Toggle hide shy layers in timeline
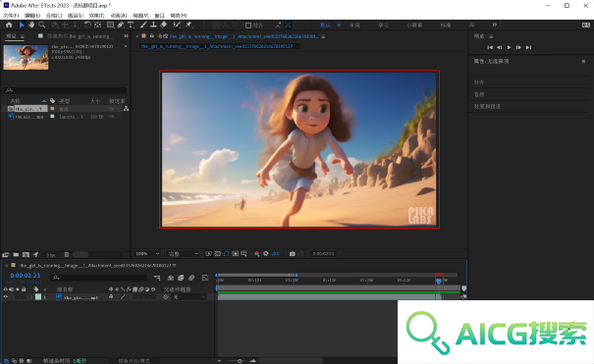This screenshot has width=594, height=364. (x=171, y=278)
